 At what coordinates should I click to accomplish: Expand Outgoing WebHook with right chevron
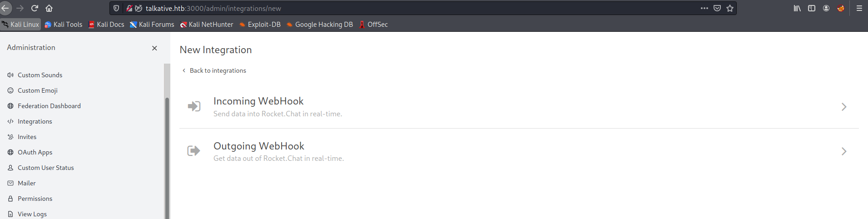tap(843, 151)
